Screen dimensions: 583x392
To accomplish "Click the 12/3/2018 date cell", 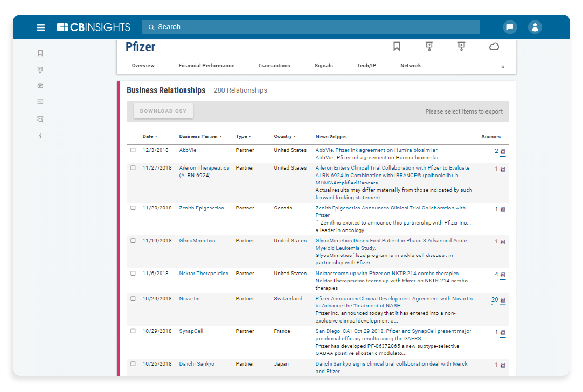I will pos(155,150).
